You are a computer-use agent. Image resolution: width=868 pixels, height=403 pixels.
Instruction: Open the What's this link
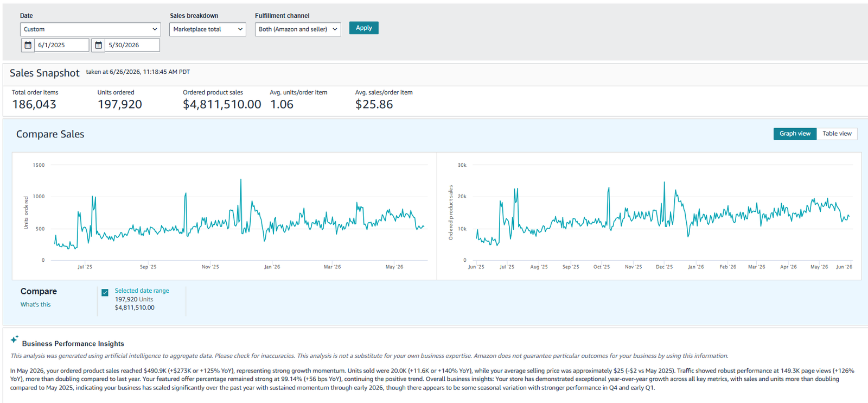36,305
